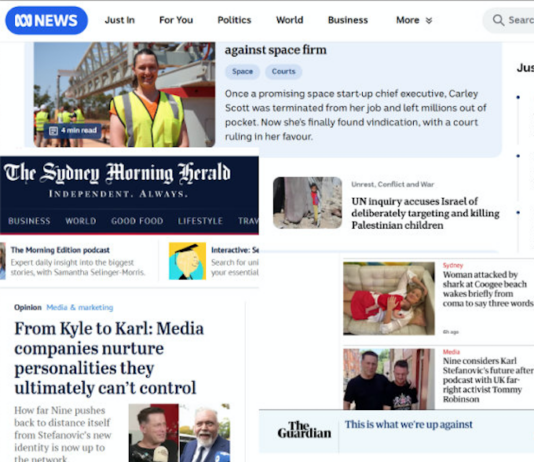
Task: Click The Guardian logo
Action: (x=304, y=430)
